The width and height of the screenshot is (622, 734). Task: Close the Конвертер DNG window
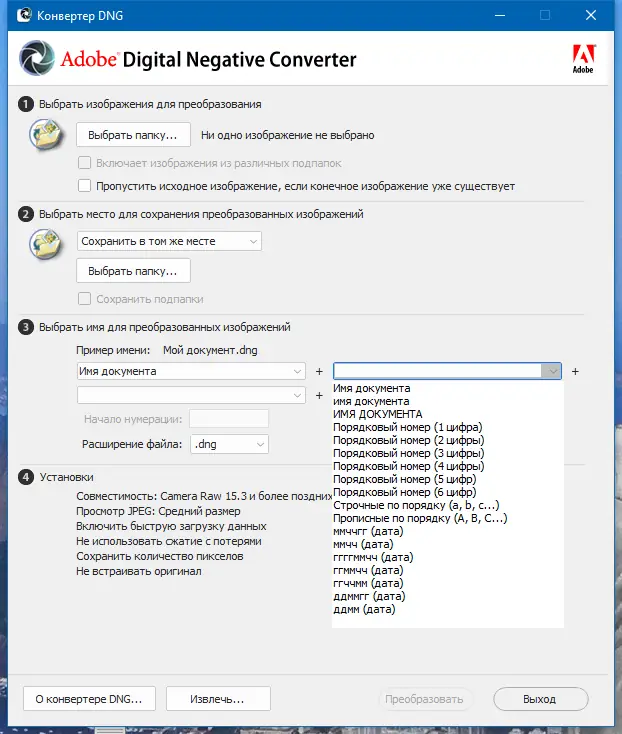tap(591, 15)
